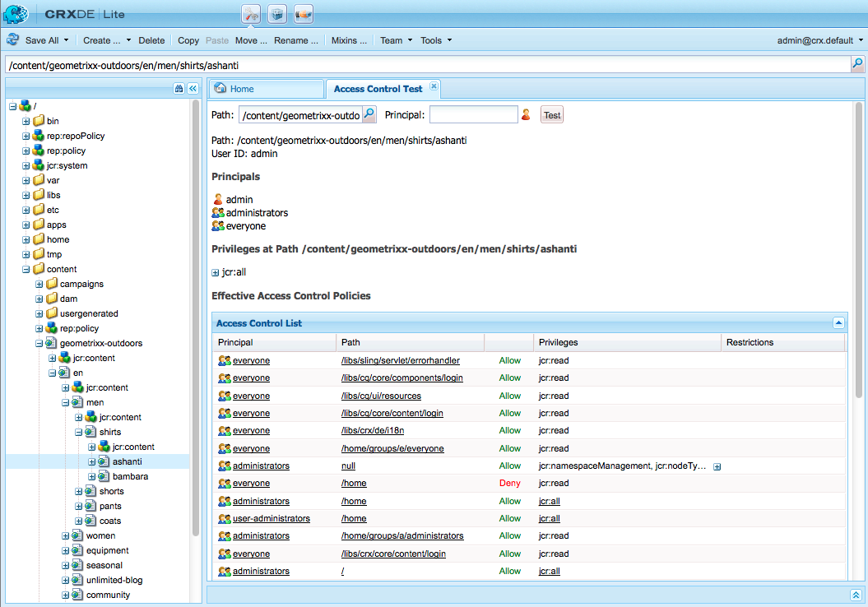Select the bambara node in the tree
868x607 pixels.
coord(130,476)
